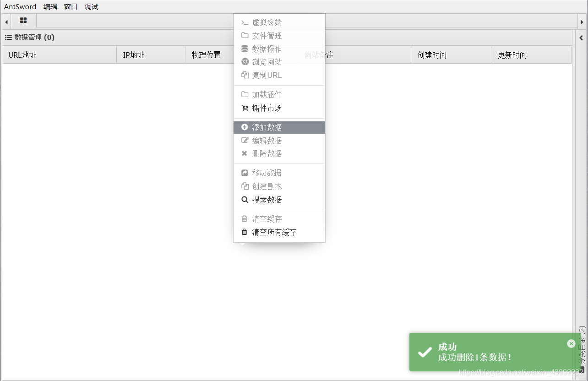Click the 数据管理 (0) panel title

click(x=34, y=38)
